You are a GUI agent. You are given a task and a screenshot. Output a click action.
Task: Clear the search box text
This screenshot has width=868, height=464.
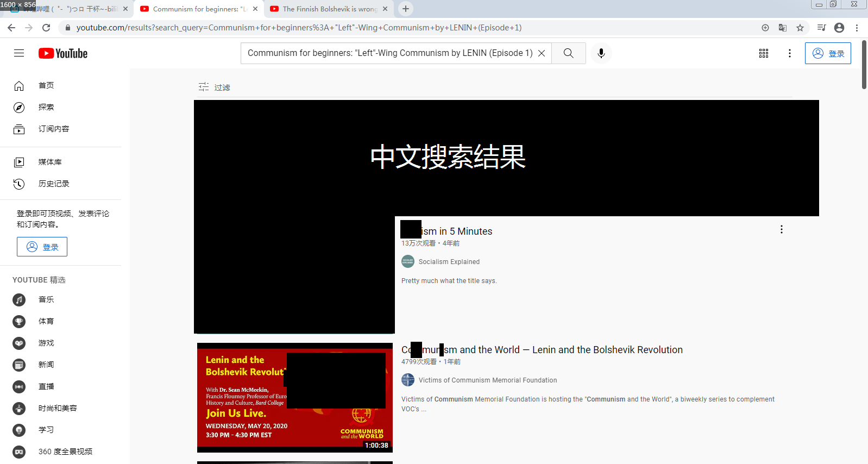[542, 53]
